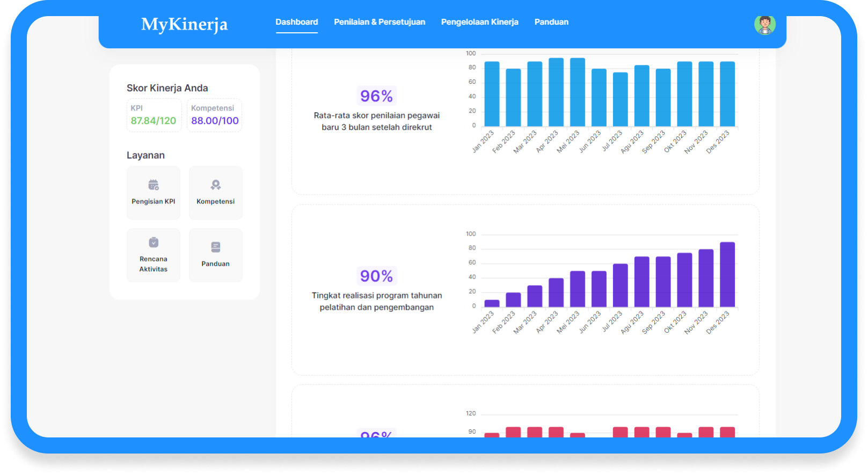
Task: Select the Des 2023 purple bar
Action: coord(727,275)
